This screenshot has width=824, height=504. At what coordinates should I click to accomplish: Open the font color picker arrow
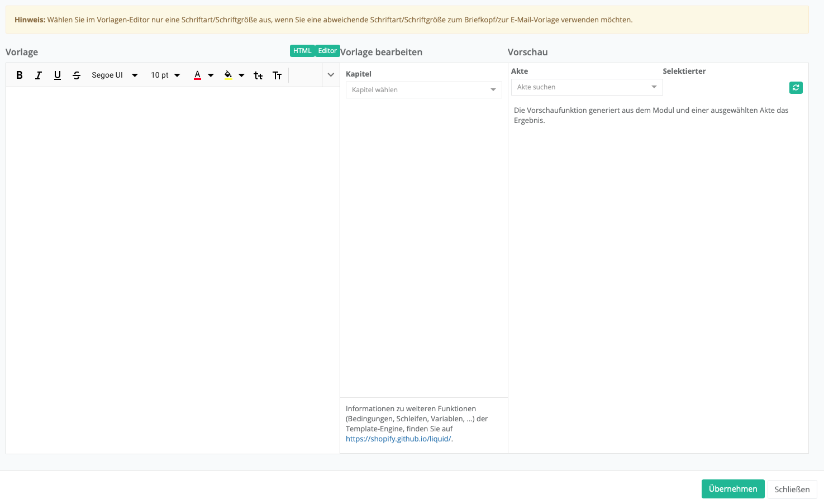(x=211, y=75)
